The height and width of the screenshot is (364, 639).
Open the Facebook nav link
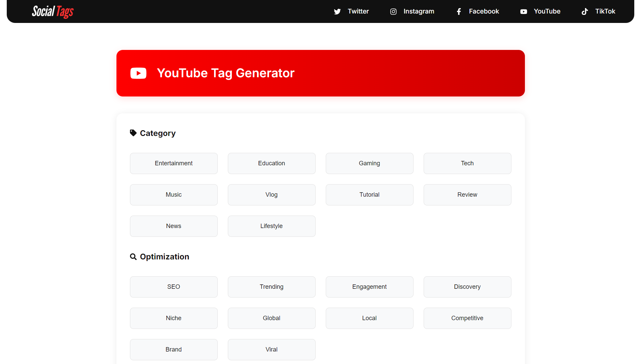[477, 11]
